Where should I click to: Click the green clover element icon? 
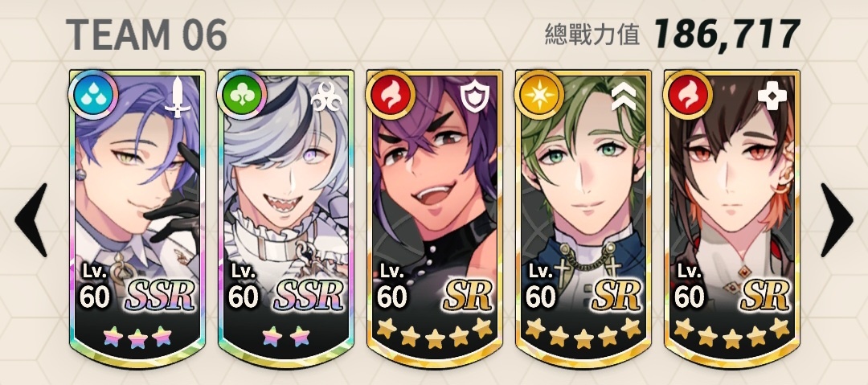tap(242, 96)
